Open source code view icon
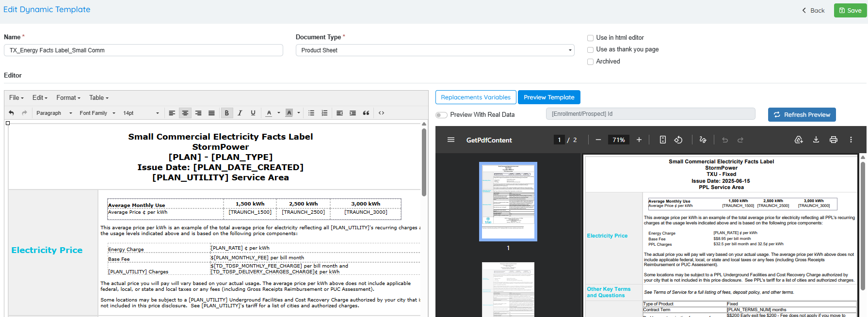Screen dimensions: 868x317 coord(382,113)
